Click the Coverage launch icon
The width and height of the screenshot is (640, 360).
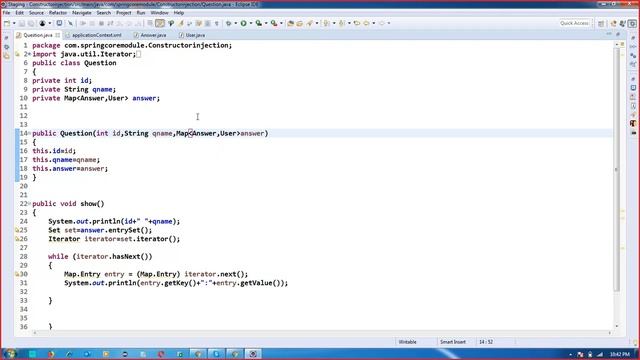259,23
